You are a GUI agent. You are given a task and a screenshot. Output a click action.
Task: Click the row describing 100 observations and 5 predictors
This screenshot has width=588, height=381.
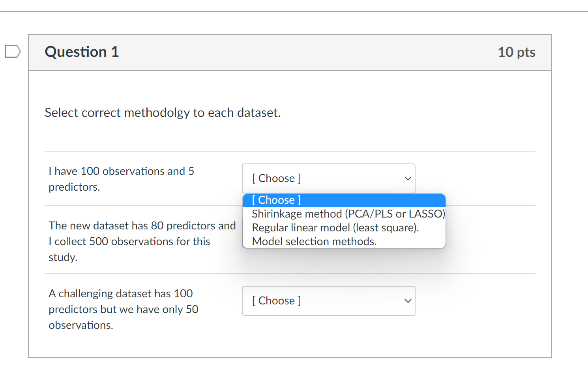click(121, 179)
